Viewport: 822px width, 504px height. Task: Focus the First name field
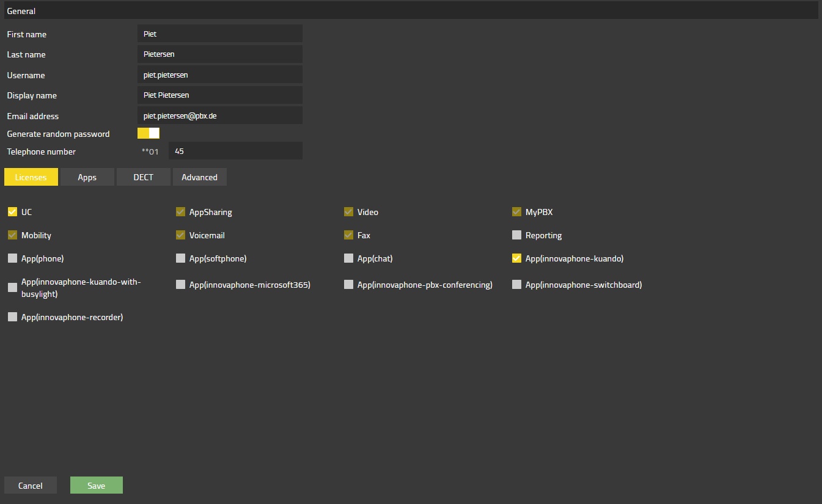[x=220, y=34]
